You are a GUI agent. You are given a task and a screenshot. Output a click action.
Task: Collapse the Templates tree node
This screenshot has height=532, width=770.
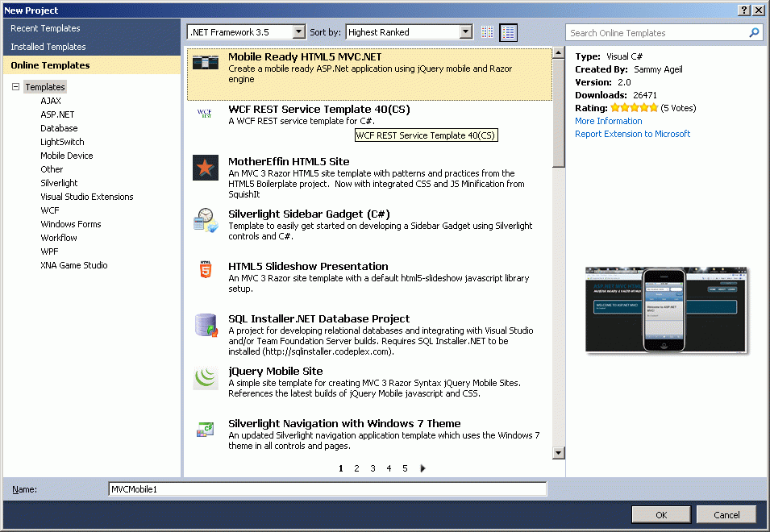tap(15, 87)
